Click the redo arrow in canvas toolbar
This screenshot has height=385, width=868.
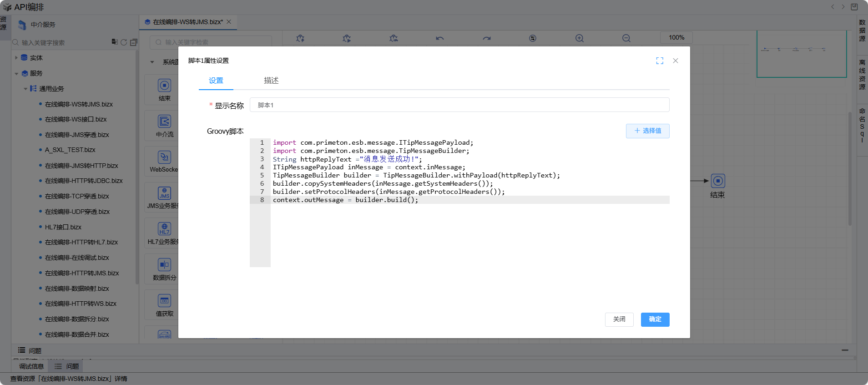click(x=487, y=39)
